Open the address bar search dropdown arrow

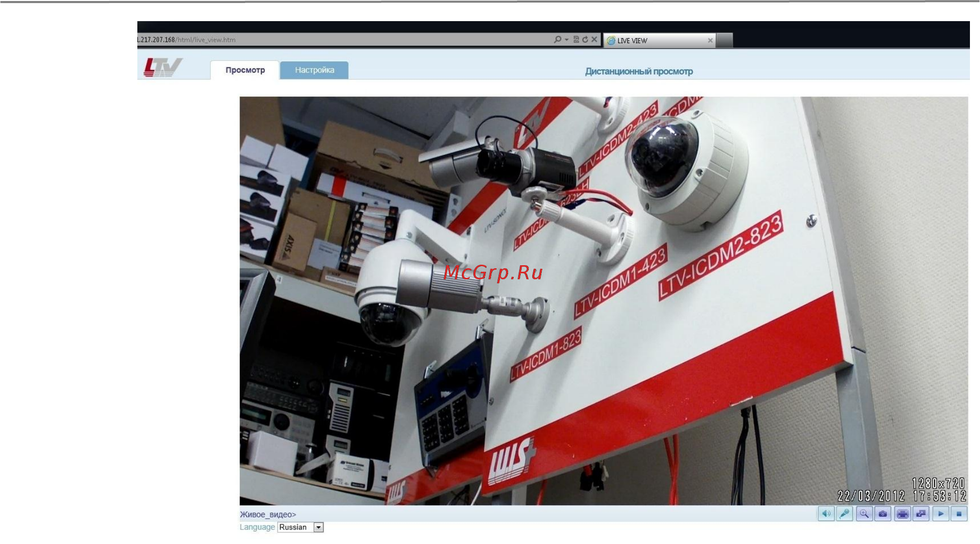tap(566, 39)
